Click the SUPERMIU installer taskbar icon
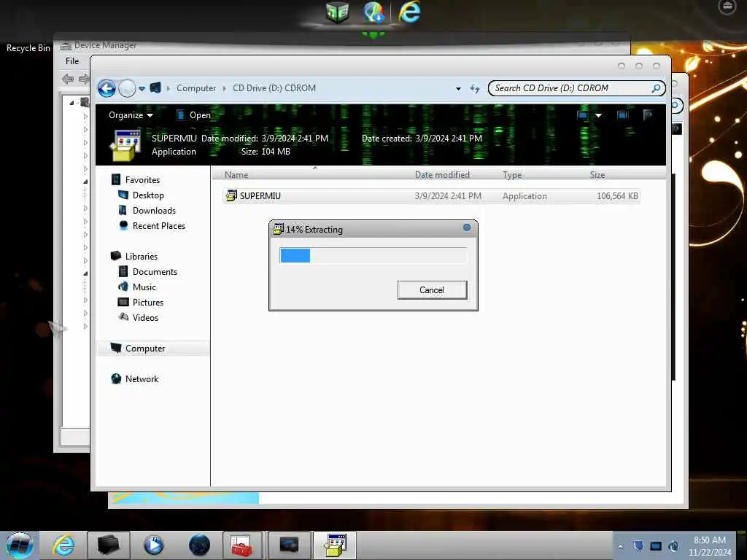 click(336, 545)
